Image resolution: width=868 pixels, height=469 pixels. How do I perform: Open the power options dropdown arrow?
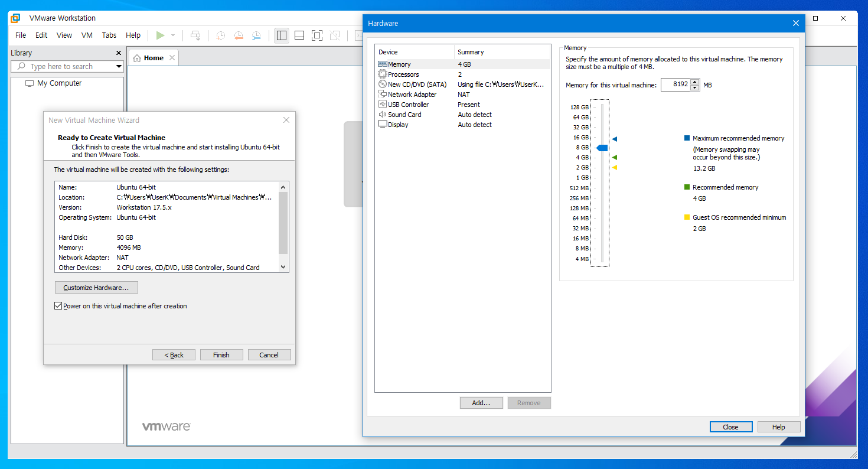tap(173, 35)
